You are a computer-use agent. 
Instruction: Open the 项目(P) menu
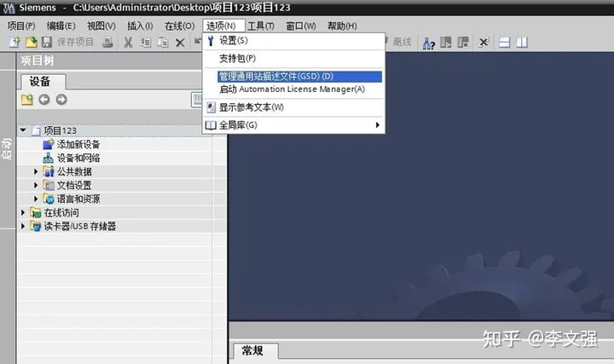pyautogui.click(x=21, y=26)
